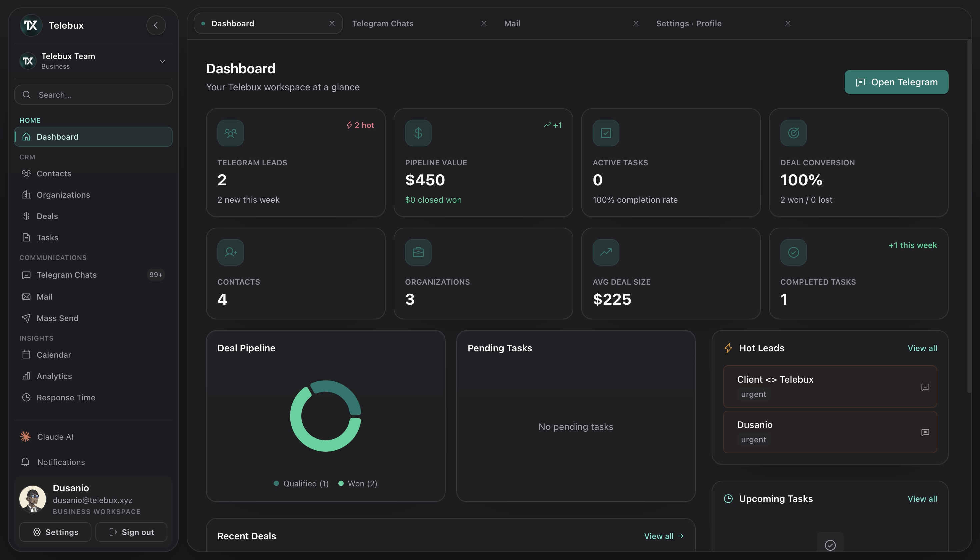Image resolution: width=980 pixels, height=560 pixels.
Task: Click "$0 closed won" text
Action: tap(433, 200)
